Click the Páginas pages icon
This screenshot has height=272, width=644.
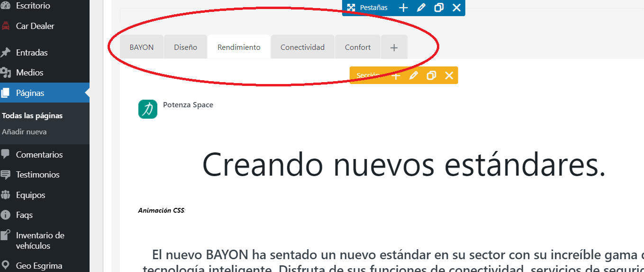coord(6,93)
